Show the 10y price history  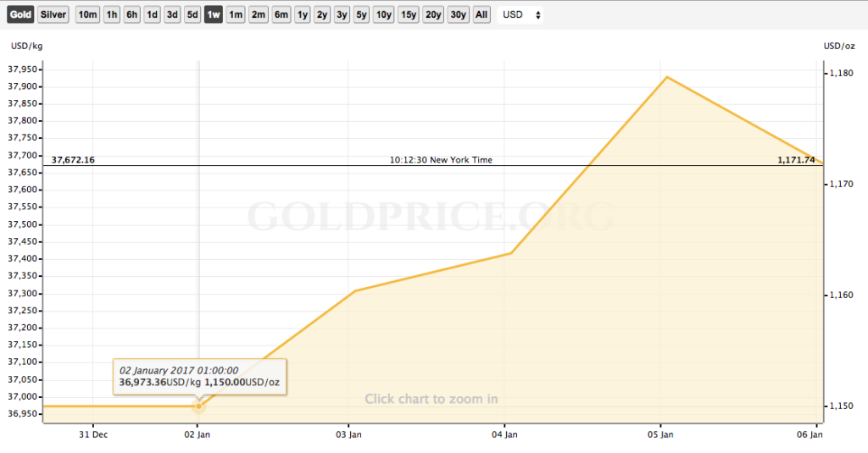tap(384, 14)
